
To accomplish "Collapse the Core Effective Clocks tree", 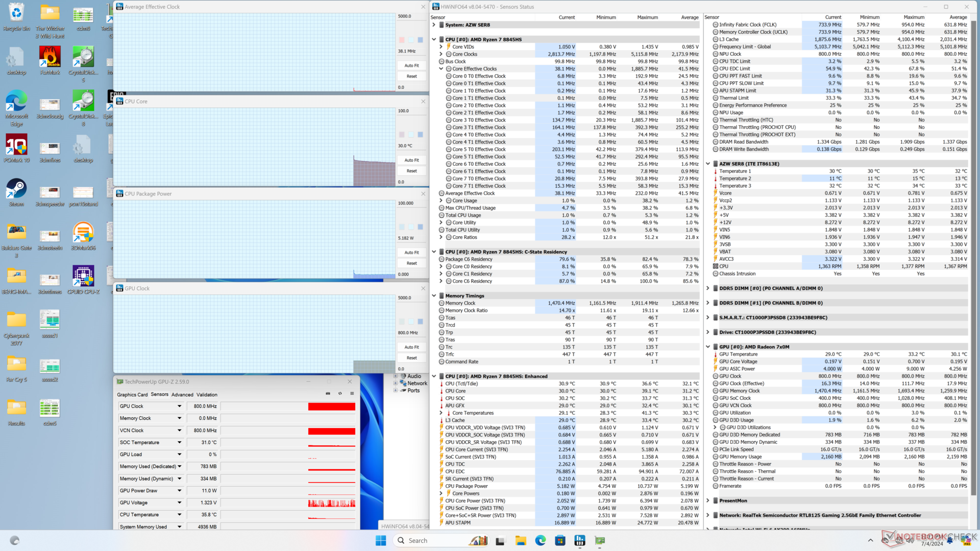I will tap(441, 69).
